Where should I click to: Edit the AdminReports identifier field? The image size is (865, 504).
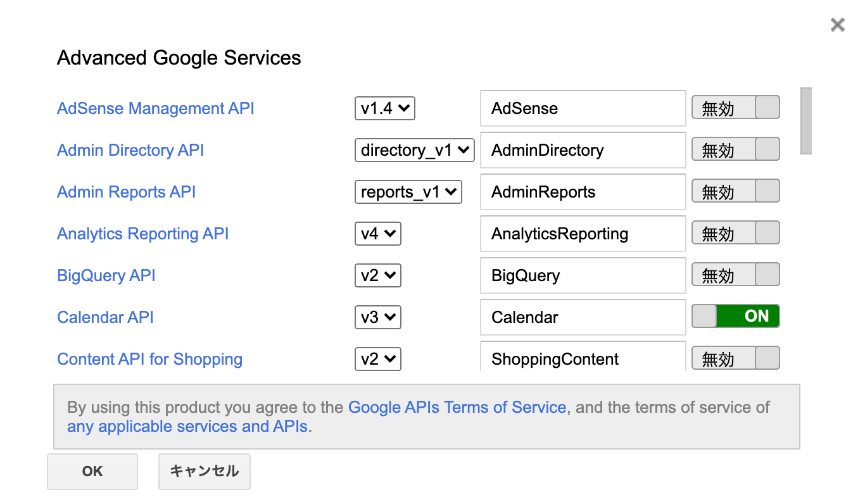point(583,192)
